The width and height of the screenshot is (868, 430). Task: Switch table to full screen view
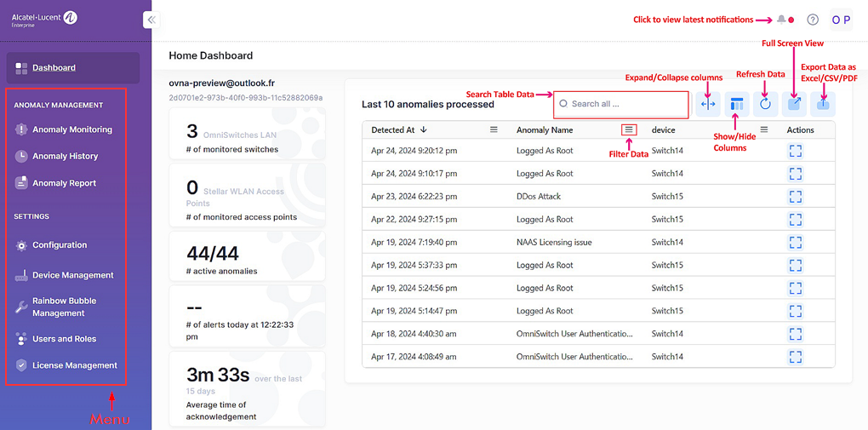pos(794,104)
